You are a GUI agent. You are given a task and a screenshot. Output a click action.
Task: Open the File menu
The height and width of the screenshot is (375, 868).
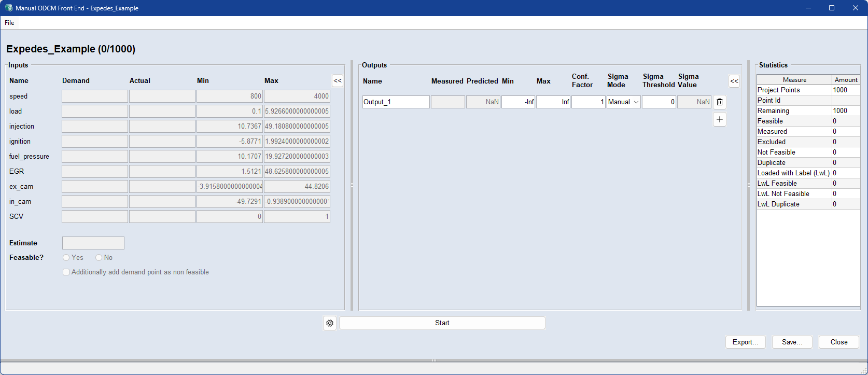point(9,23)
